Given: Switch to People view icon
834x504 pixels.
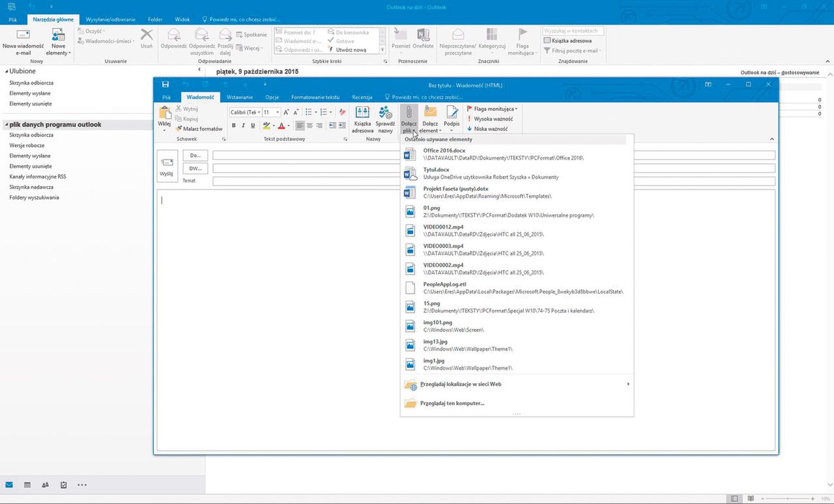Looking at the screenshot, I should (45, 484).
